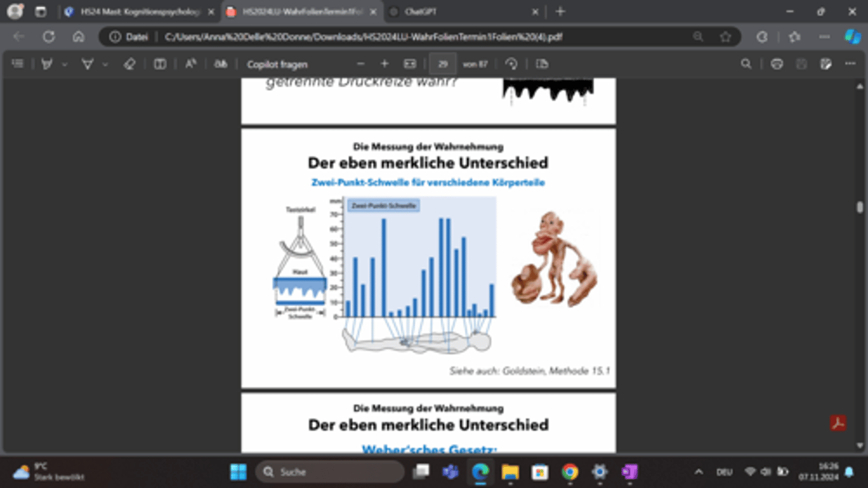This screenshot has width=868, height=488.
Task: Click the taskbar Suche search box
Action: (330, 472)
